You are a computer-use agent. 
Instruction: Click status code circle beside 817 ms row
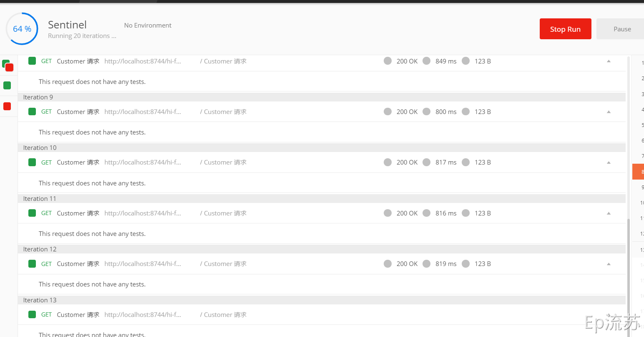(387, 162)
